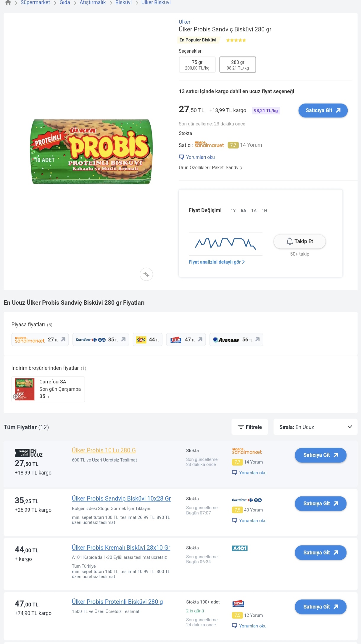Image resolution: width=361 pixels, height=644 pixels.
Task: Expand the Sırala: En Ucuz dropdown
Action: tap(315, 427)
